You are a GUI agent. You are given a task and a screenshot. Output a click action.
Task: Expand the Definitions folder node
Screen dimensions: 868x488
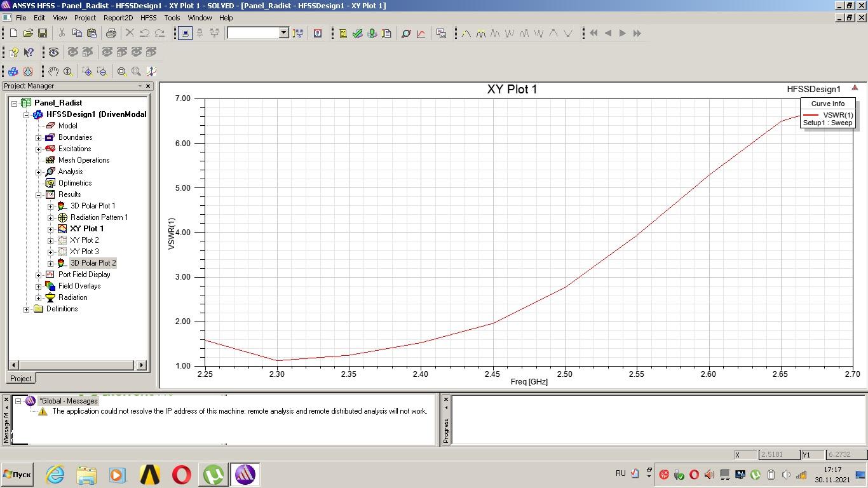point(27,309)
